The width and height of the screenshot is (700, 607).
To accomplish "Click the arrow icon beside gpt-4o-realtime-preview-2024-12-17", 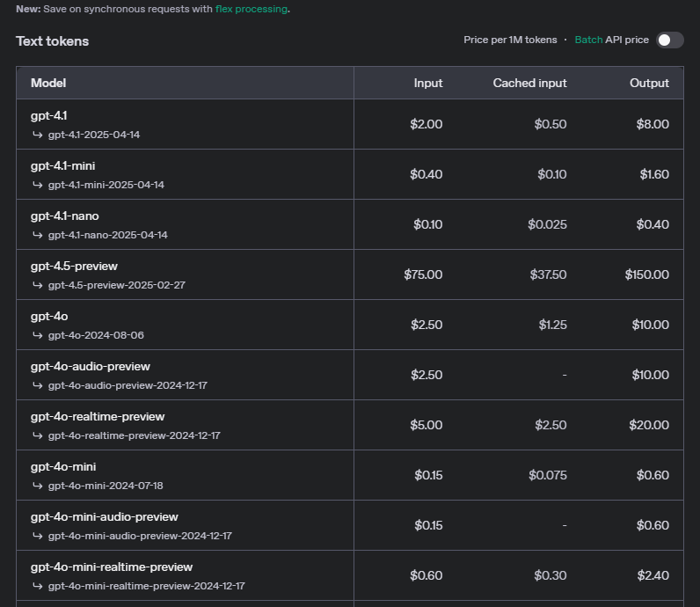I will point(38,435).
